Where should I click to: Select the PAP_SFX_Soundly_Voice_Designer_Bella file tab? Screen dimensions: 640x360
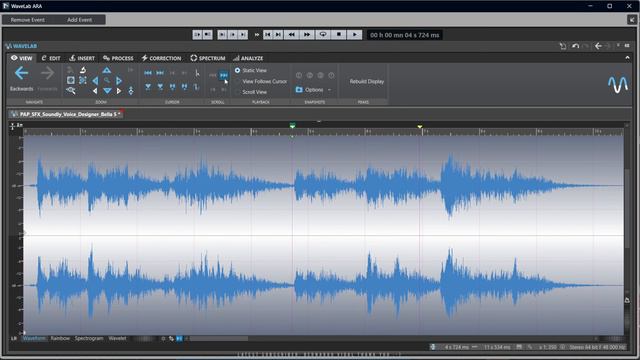(x=66, y=114)
